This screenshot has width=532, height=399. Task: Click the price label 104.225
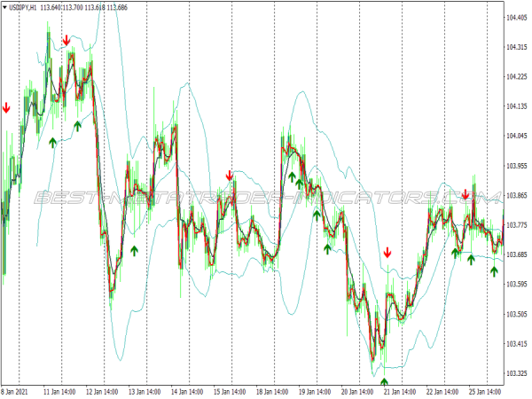pyautogui.click(x=517, y=76)
